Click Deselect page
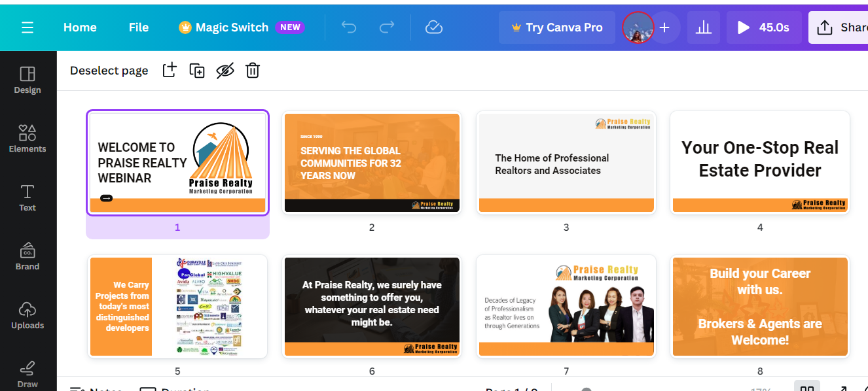Image resolution: width=868 pixels, height=391 pixels. (x=109, y=71)
